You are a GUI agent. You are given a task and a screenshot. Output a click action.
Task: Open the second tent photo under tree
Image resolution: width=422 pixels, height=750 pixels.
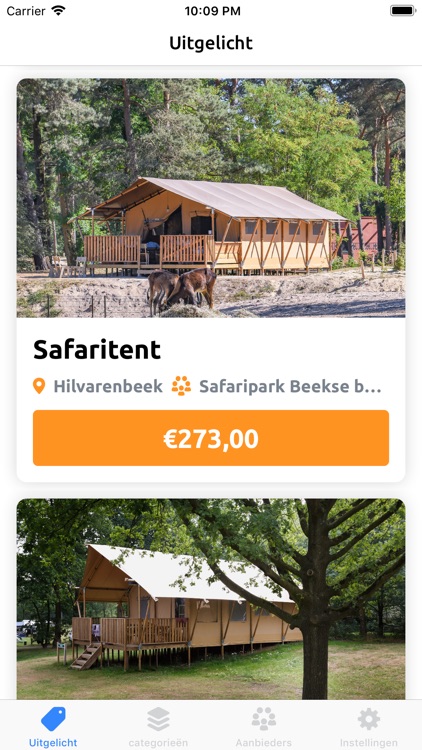click(x=211, y=599)
